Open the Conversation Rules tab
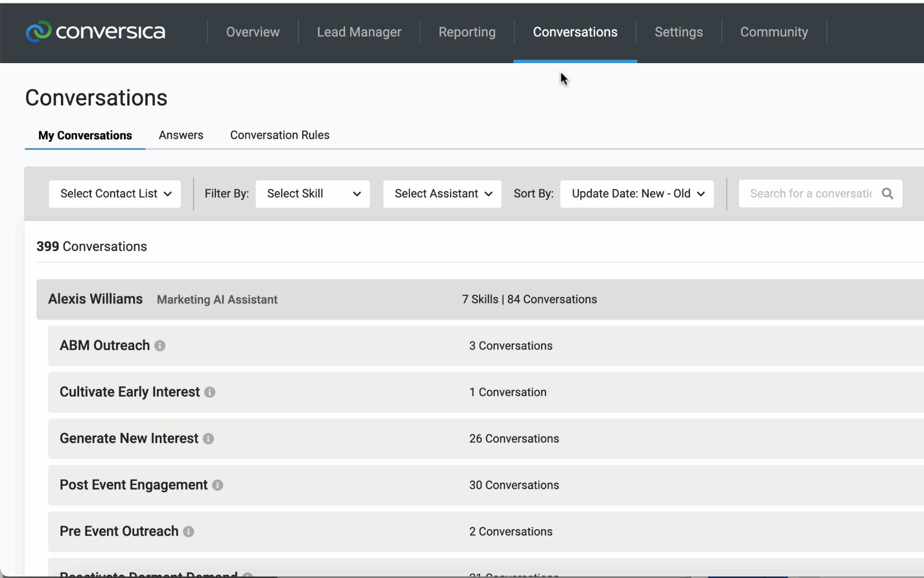This screenshot has width=924, height=578. click(x=280, y=135)
